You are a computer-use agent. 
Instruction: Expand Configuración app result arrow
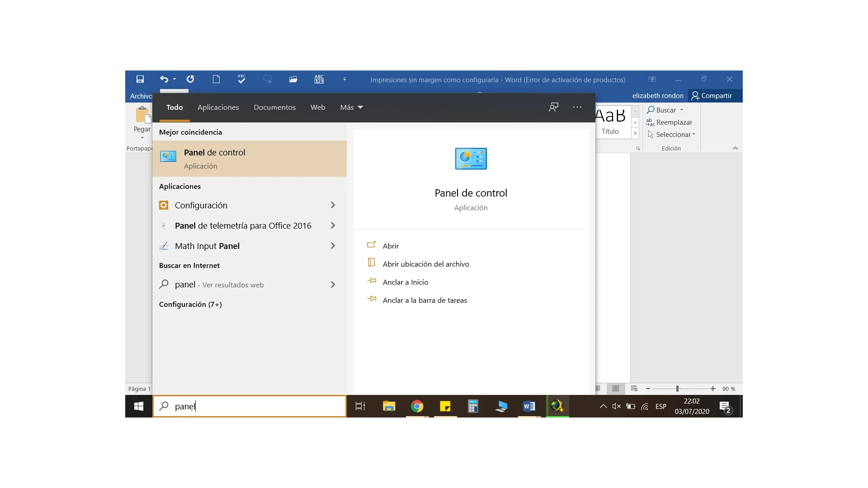click(x=333, y=205)
